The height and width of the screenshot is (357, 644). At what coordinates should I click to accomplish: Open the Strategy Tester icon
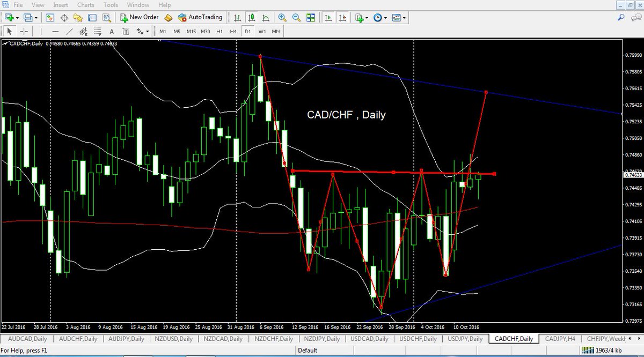click(x=106, y=18)
